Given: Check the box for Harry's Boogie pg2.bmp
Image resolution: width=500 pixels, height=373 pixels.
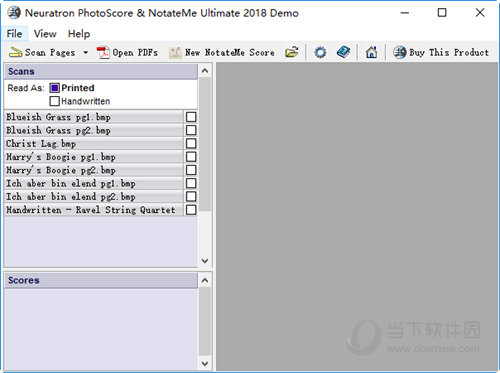Looking at the screenshot, I should 191,170.
